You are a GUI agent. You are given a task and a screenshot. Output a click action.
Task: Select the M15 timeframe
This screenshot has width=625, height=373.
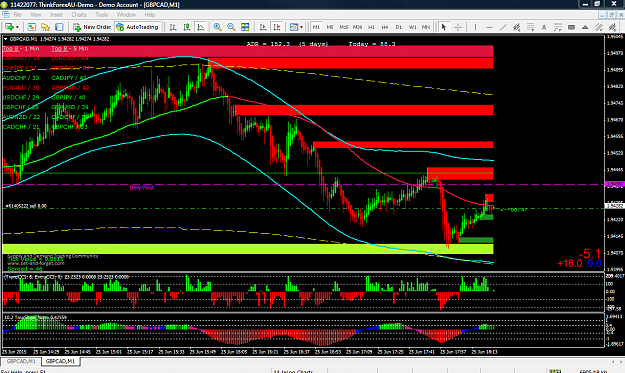344,27
